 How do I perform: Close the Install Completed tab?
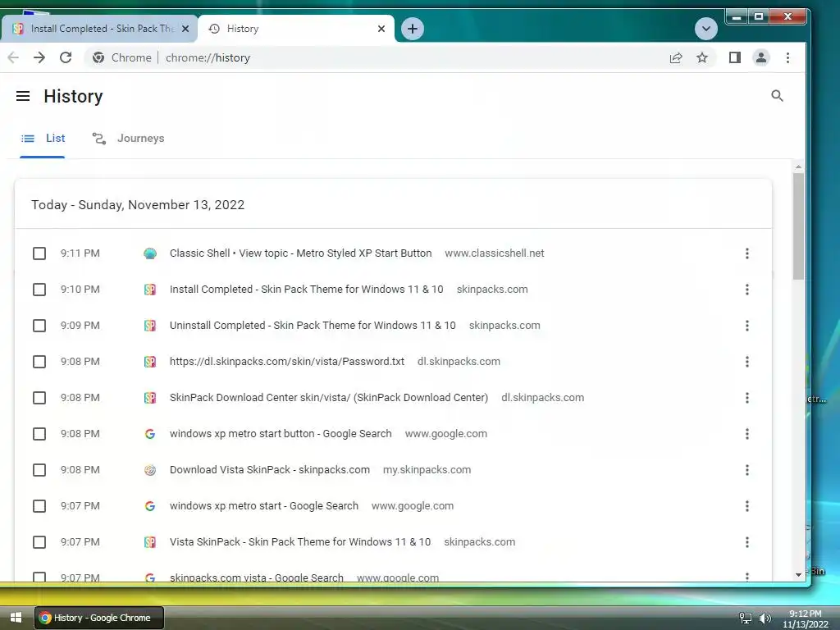pyautogui.click(x=185, y=29)
